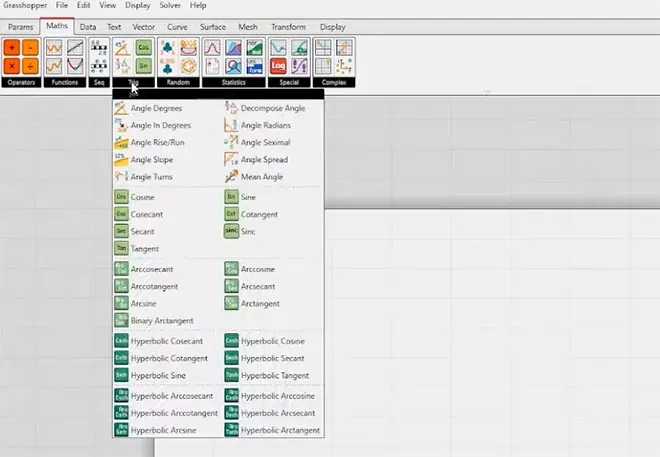Select the Multiplication operator icon

tap(12, 66)
